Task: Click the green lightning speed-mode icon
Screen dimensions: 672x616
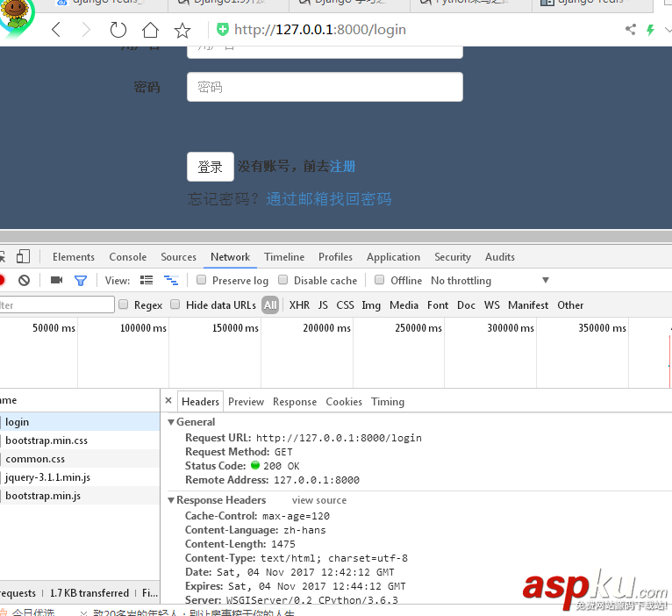Action: (651, 30)
